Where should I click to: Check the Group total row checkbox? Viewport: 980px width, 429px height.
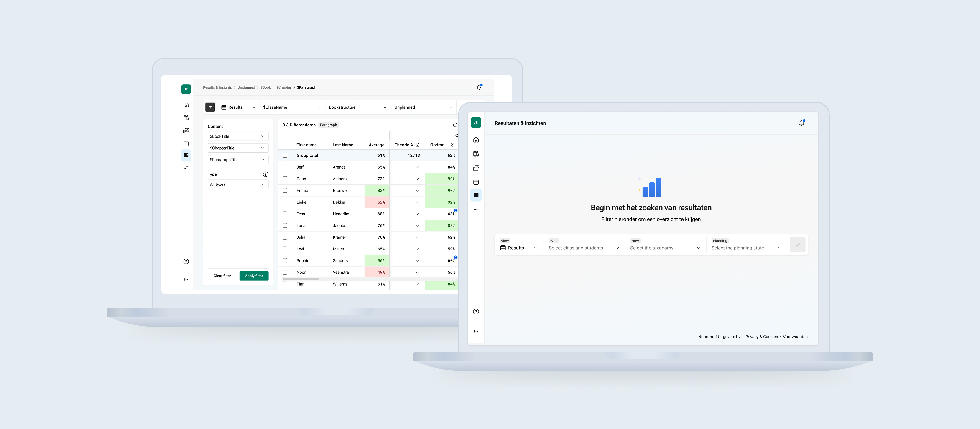285,155
